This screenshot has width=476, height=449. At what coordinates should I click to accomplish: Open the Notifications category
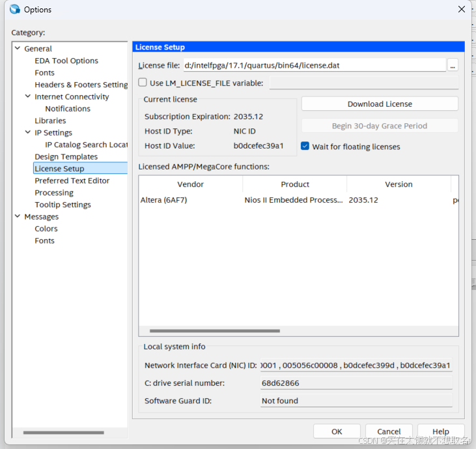pyautogui.click(x=68, y=109)
